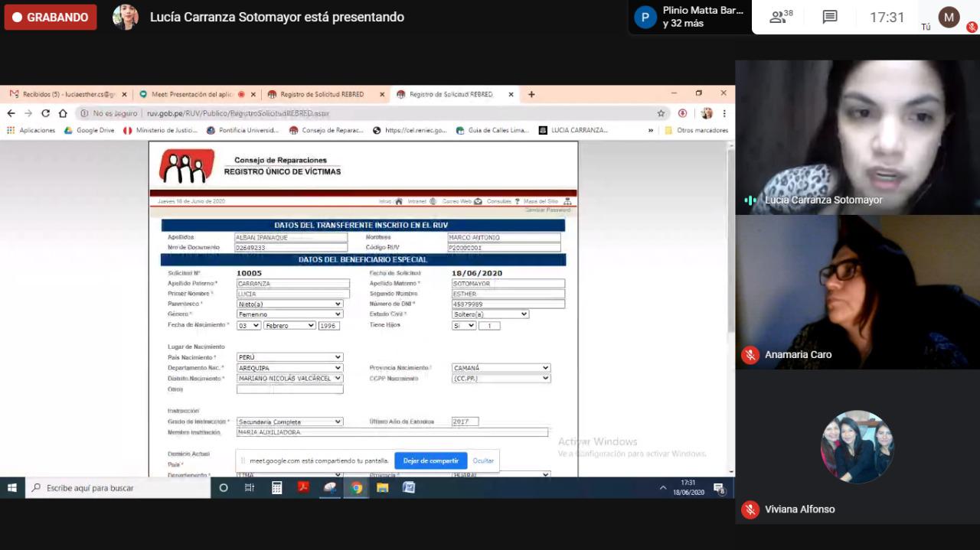Click the Inicio home link icon

click(x=398, y=201)
